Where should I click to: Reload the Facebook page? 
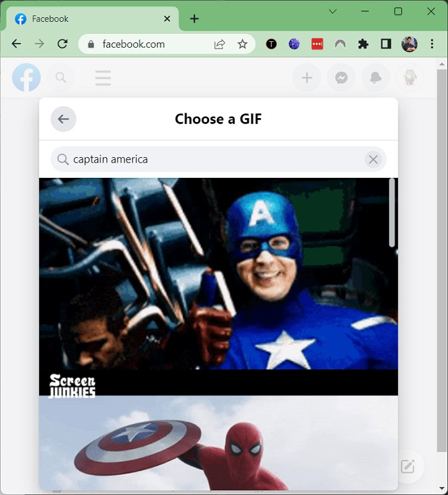(62, 44)
